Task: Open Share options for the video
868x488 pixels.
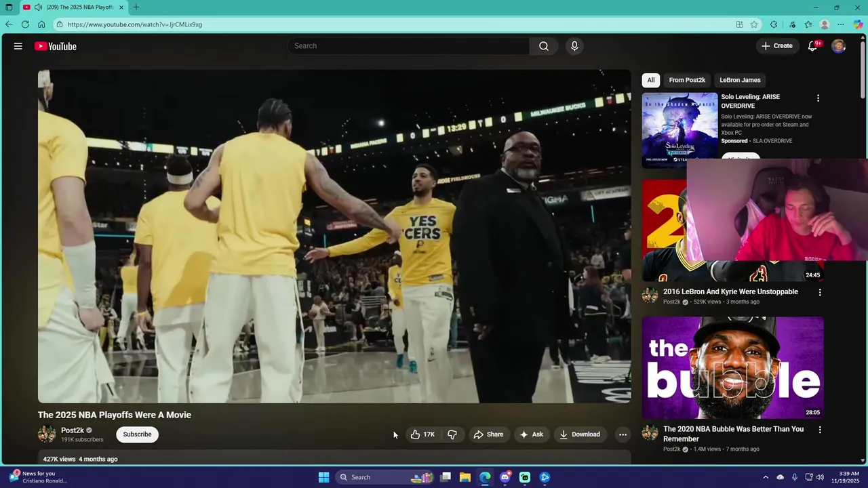Action: pyautogui.click(x=488, y=434)
